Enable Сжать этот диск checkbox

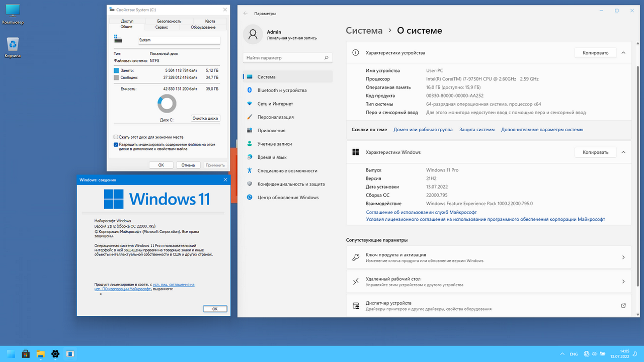point(116,137)
